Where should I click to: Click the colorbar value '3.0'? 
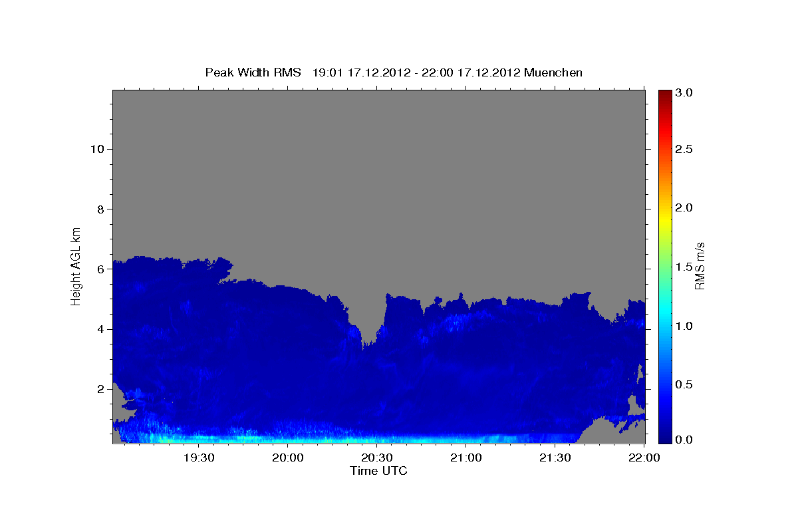click(685, 92)
